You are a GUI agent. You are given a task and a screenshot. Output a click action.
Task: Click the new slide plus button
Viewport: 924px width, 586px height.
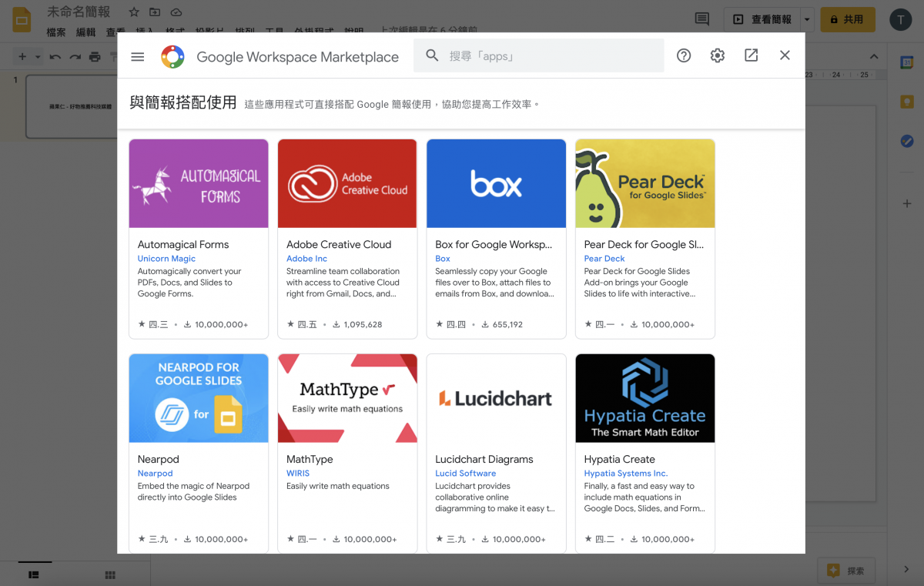pyautogui.click(x=22, y=56)
